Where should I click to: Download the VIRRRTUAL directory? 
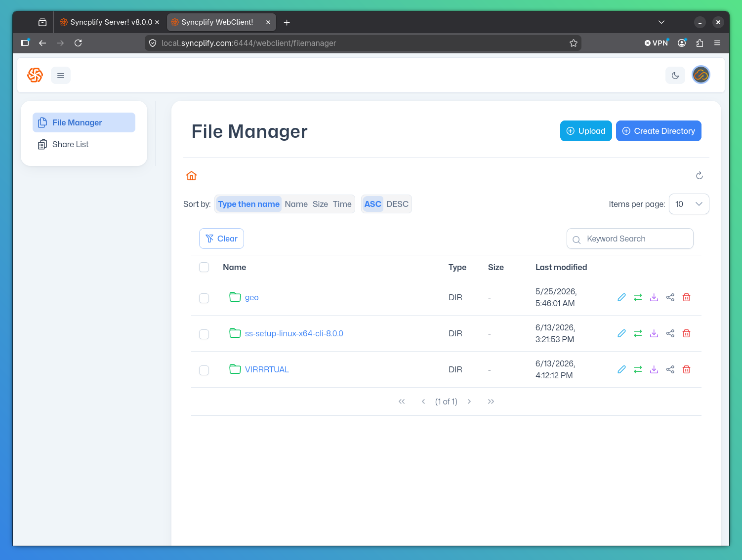point(654,369)
